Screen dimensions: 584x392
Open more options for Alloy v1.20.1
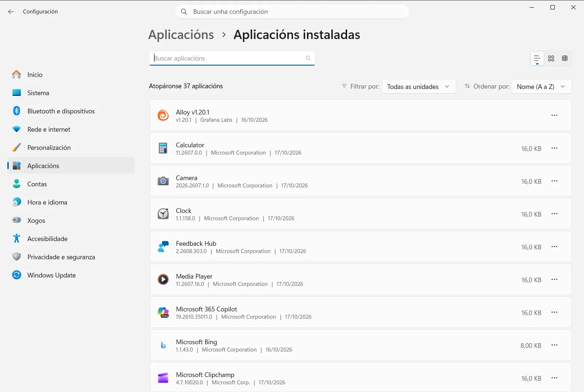554,115
